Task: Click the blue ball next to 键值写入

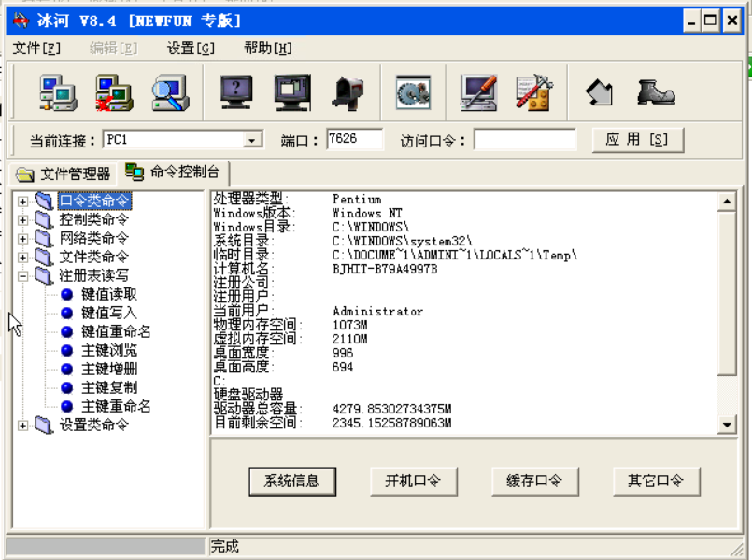Action: click(66, 313)
